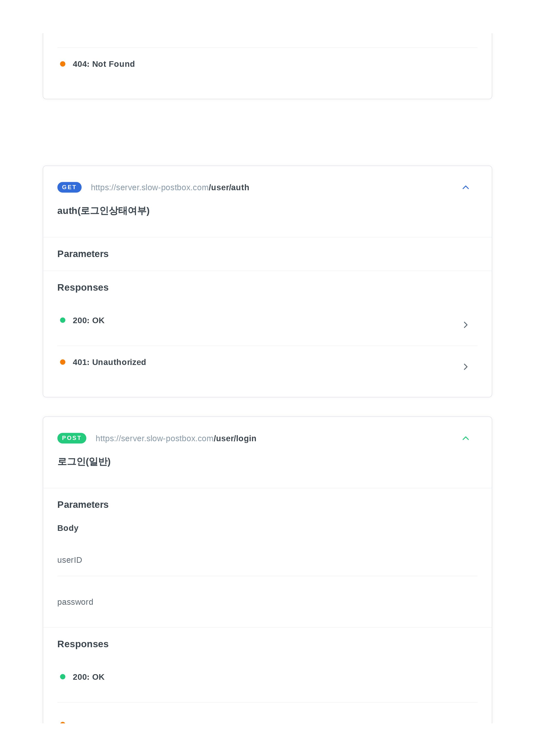This screenshot has height=756, width=534.
Task: Open the /user/auth endpoint URL
Action: pyautogui.click(x=170, y=188)
